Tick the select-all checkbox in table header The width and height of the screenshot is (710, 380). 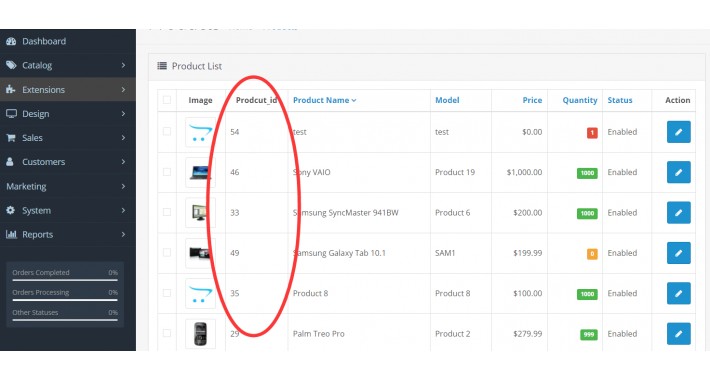167,100
